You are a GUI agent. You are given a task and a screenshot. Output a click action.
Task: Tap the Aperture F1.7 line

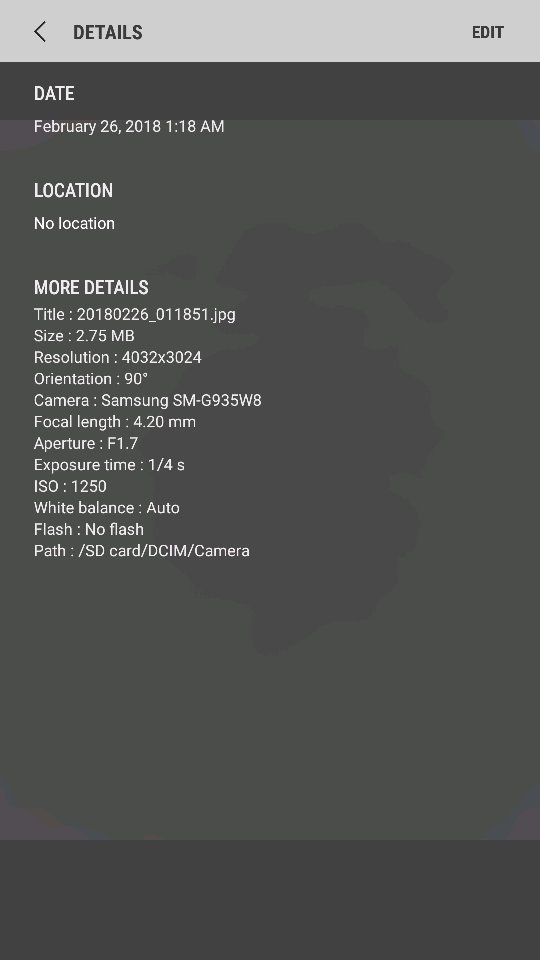click(x=86, y=443)
